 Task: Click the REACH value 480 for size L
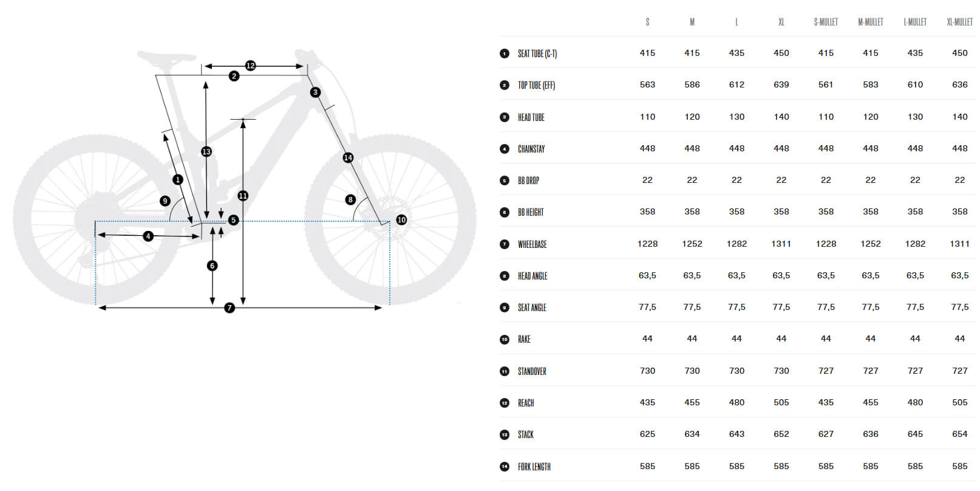point(737,402)
